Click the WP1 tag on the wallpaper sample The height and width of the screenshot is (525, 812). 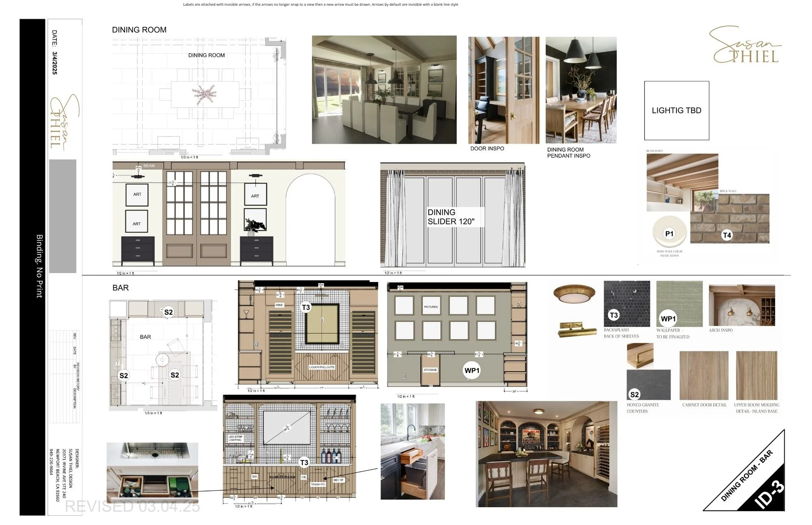pos(668,319)
